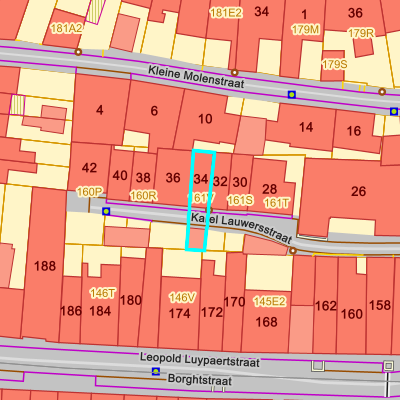This screenshot has width=400, height=400.
Task: Click building number 14
Action: pos(306,127)
